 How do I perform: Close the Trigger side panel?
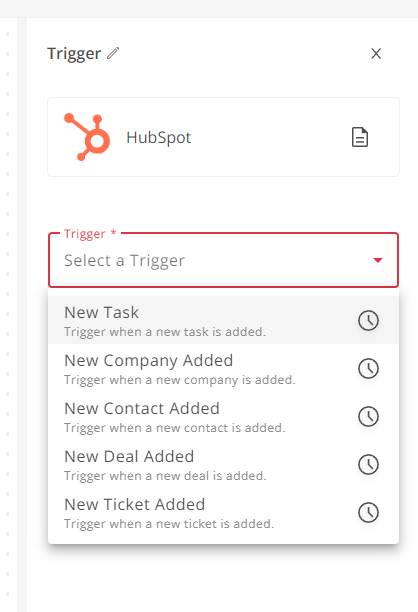click(x=376, y=53)
